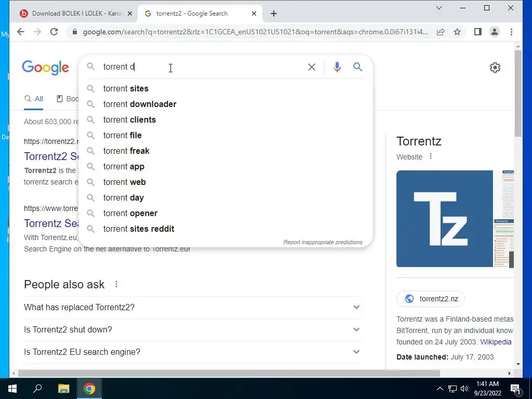Click the Google logo
Image resolution: width=532 pixels, height=399 pixels.
[x=46, y=68]
